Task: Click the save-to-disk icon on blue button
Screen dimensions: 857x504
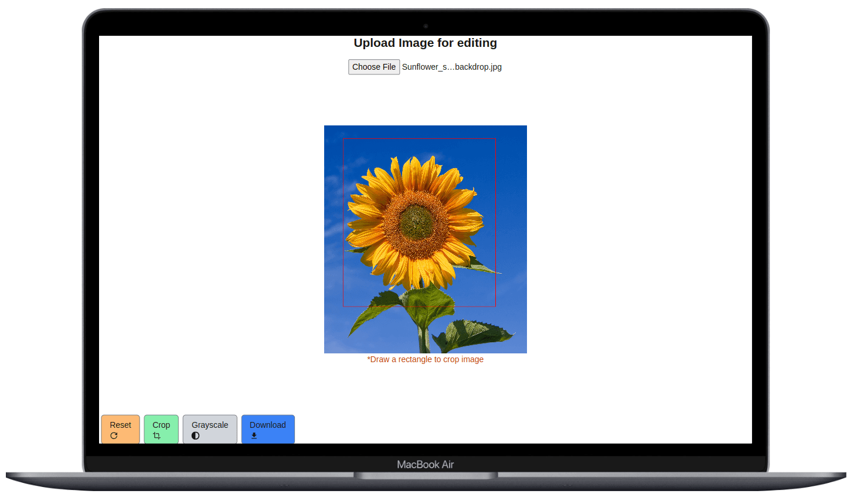Action: [x=254, y=435]
